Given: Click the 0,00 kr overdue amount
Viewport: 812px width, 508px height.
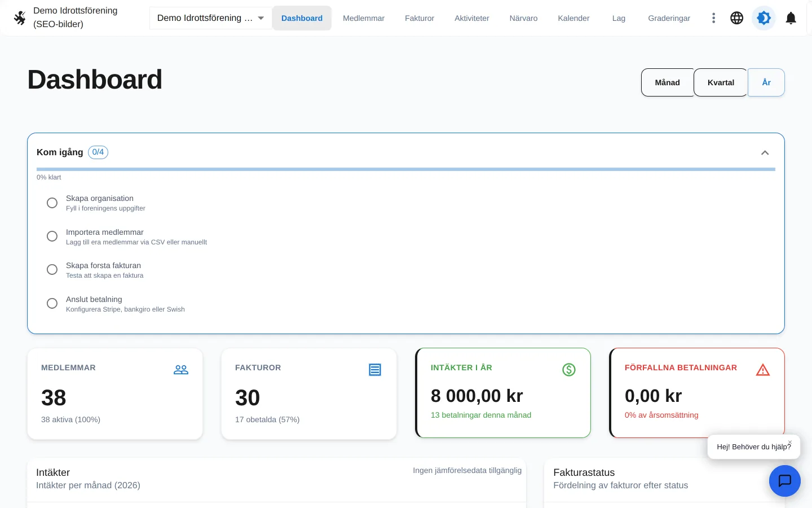Looking at the screenshot, I should click(x=654, y=396).
